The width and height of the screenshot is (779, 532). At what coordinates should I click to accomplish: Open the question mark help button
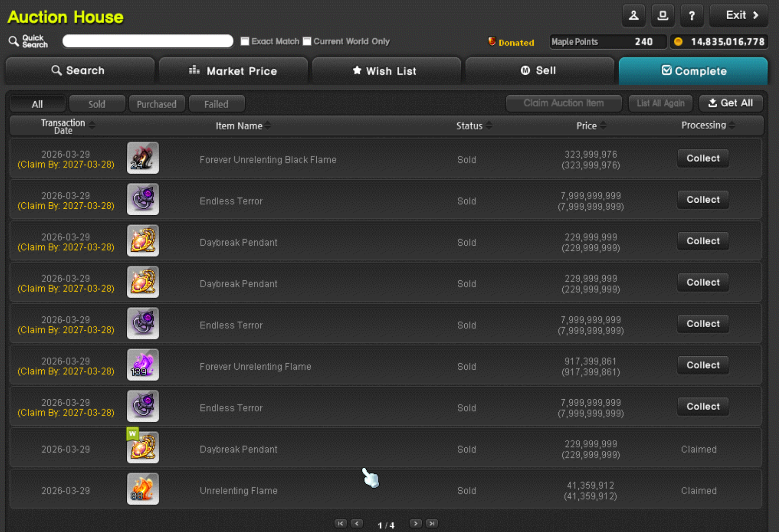[692, 16]
